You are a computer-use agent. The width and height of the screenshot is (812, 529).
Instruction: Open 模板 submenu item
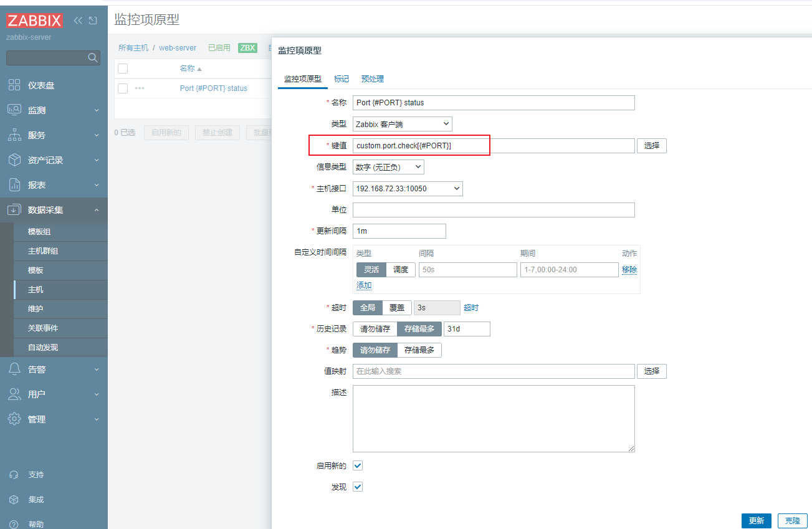60,270
